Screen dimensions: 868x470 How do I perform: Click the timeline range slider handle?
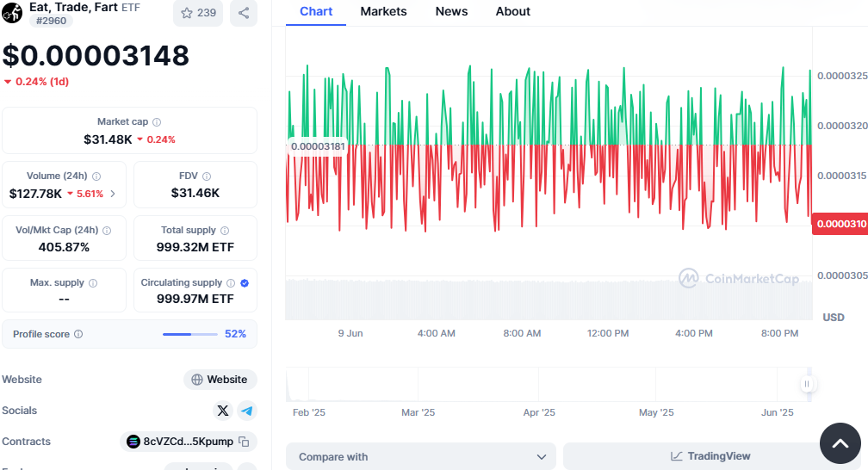coord(808,384)
